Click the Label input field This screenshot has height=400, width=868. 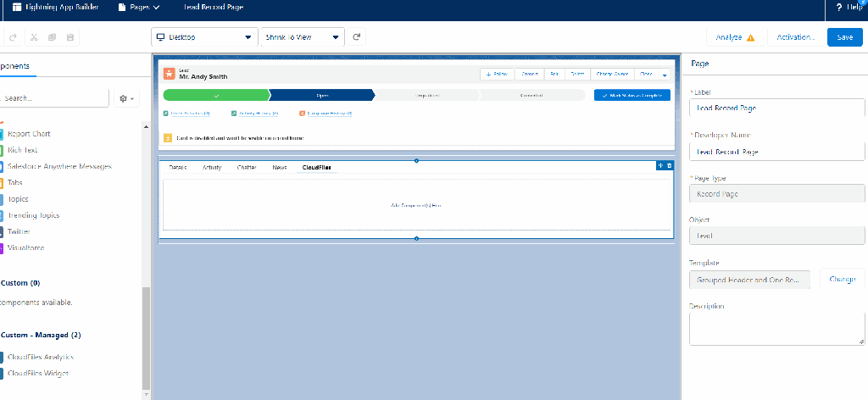point(777,108)
